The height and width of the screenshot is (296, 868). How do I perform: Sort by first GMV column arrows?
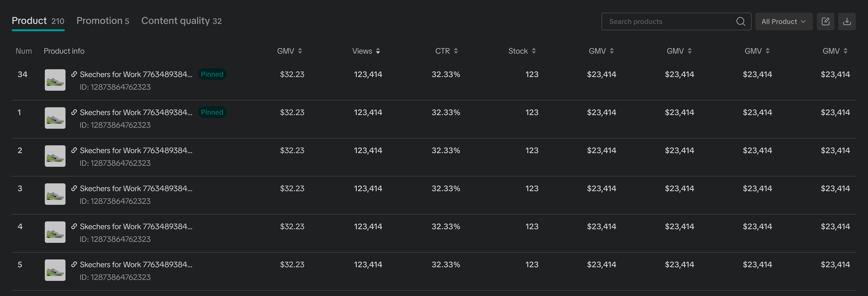click(x=300, y=51)
